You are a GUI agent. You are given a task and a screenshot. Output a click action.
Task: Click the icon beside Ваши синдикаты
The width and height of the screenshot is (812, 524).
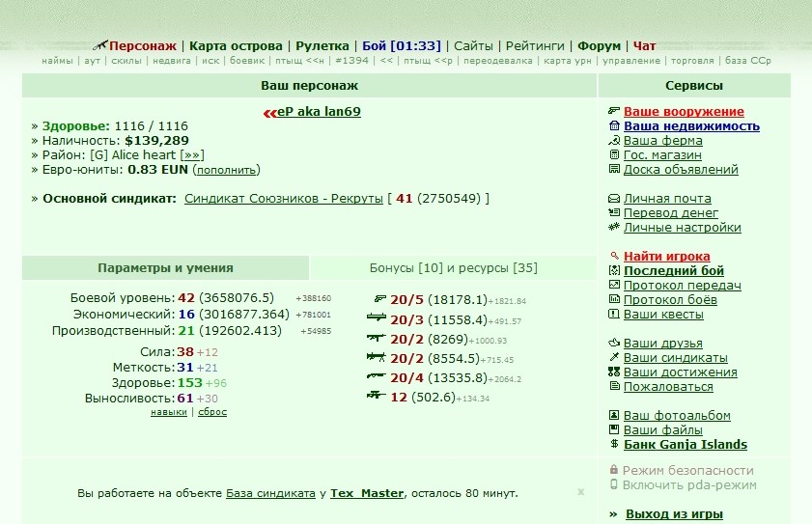coord(614,357)
